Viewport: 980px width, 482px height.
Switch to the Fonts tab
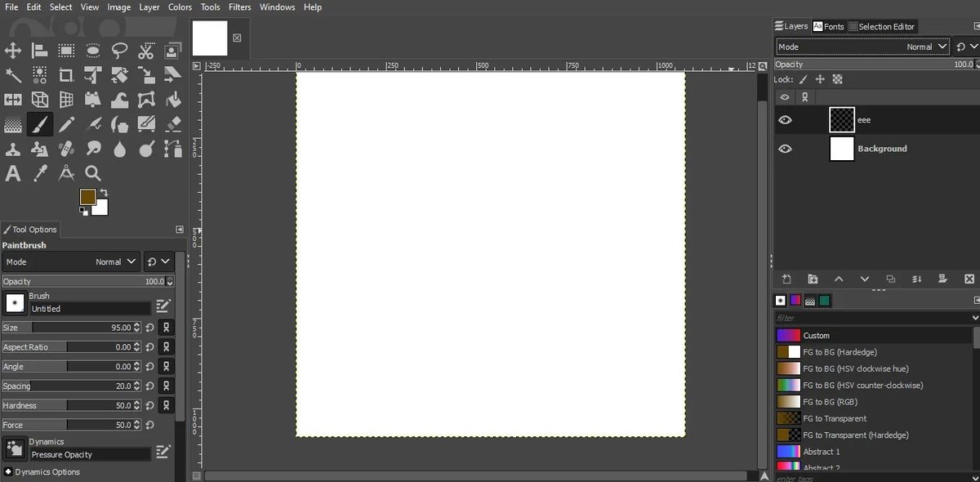[x=828, y=26]
